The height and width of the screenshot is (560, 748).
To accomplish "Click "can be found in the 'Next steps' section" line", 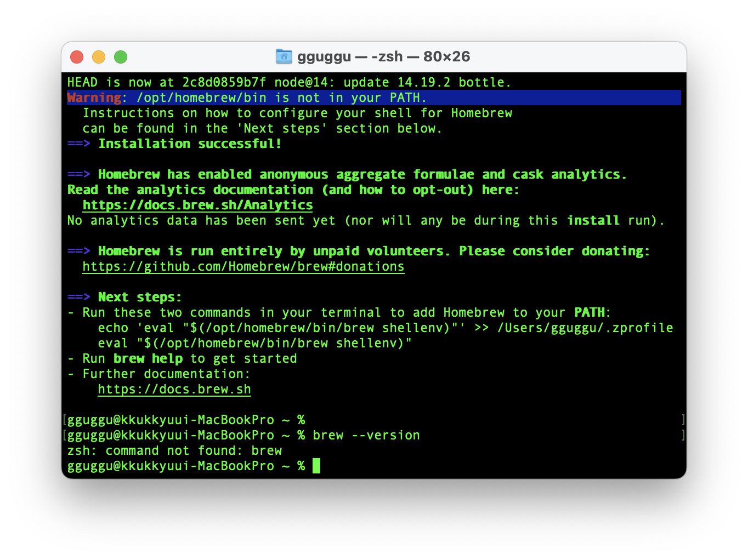I will click(262, 128).
